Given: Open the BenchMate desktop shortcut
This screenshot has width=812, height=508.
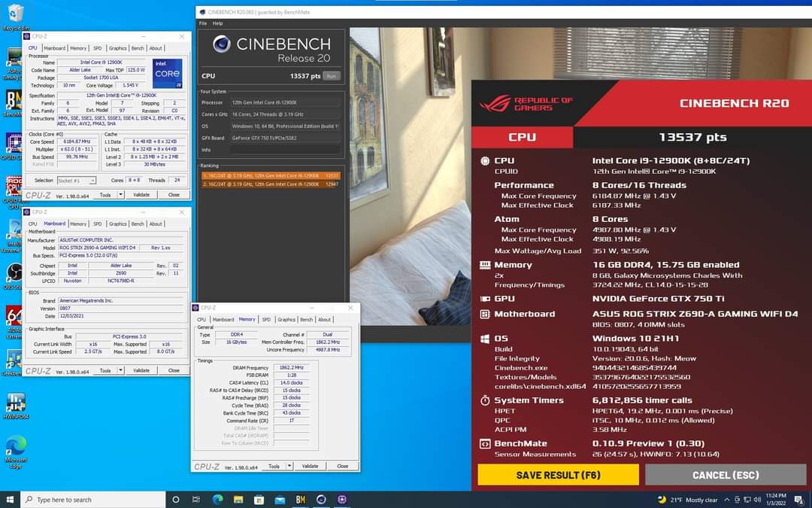Looking at the screenshot, I should coord(14,102).
